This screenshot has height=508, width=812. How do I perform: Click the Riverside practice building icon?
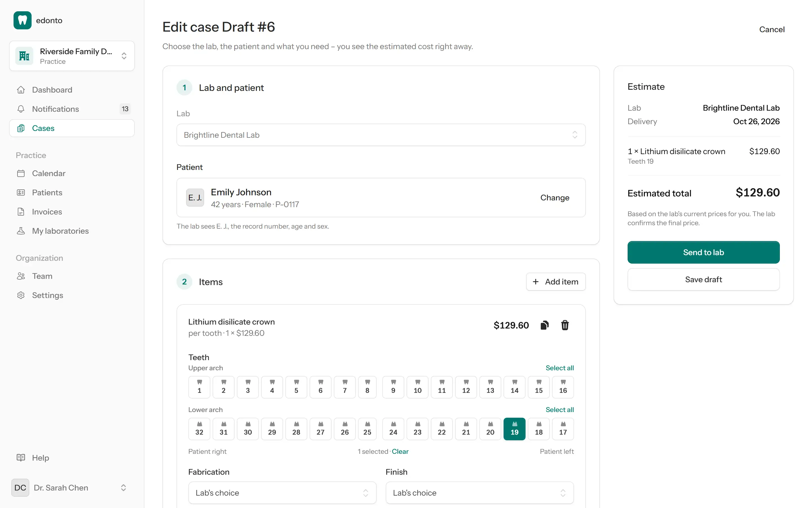click(x=24, y=56)
